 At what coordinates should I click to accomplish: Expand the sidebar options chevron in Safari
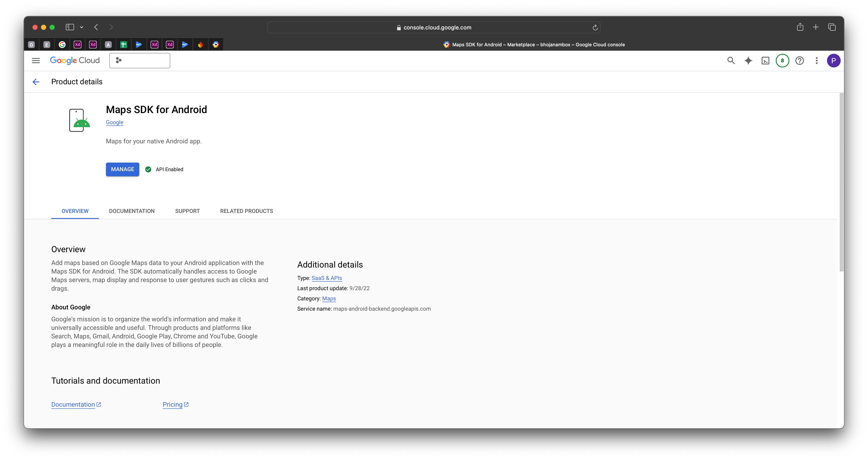(x=82, y=27)
